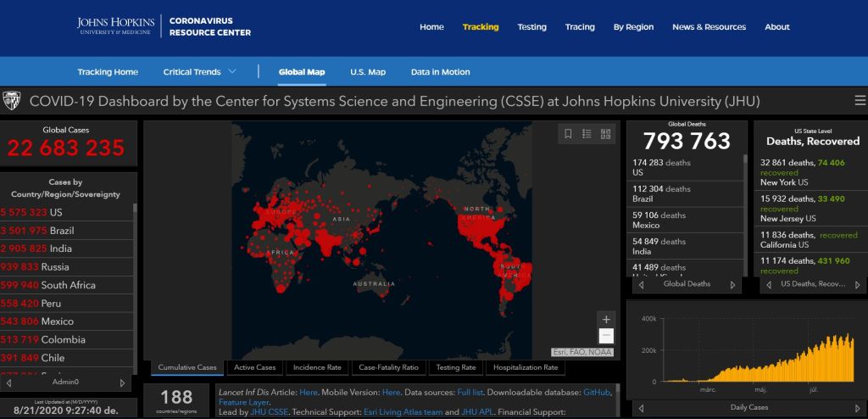The width and height of the screenshot is (868, 419).
Task: Switch to U.S. Map tab
Action: click(x=368, y=72)
